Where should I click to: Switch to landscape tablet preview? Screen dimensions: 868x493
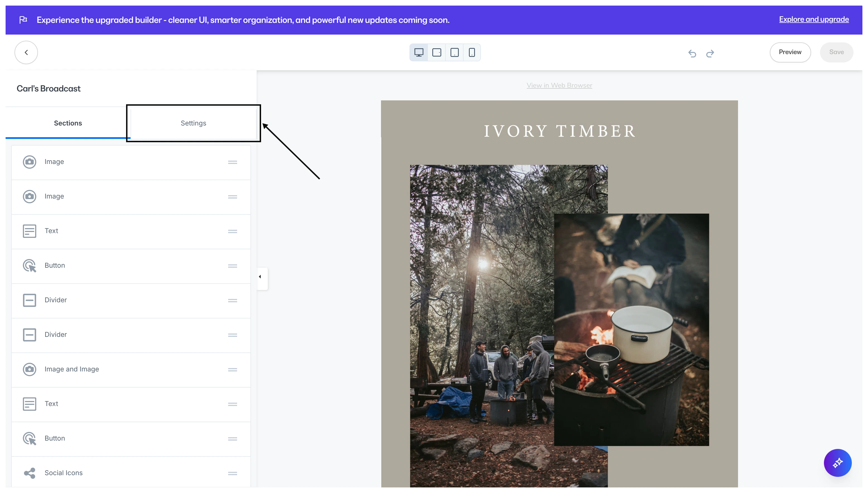point(437,52)
